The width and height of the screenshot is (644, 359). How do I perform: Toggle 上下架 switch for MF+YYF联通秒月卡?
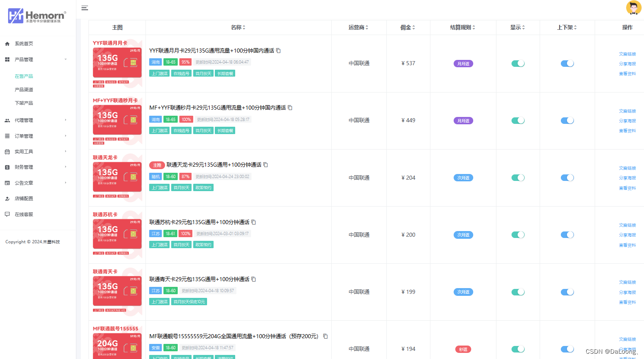click(567, 121)
